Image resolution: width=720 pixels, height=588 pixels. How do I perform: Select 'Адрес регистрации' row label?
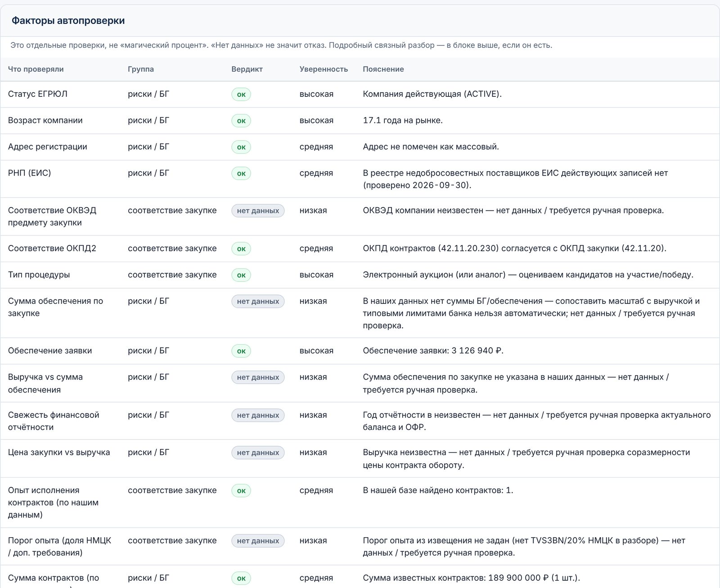(48, 147)
